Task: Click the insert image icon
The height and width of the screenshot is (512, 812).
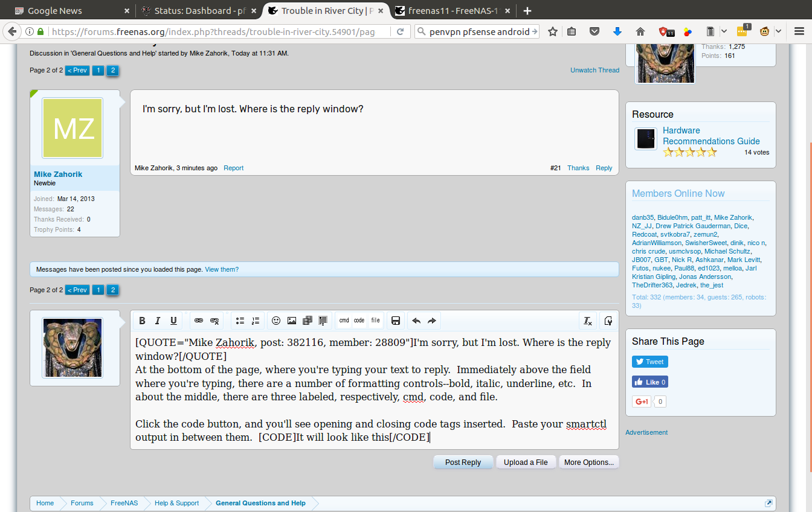Action: (292, 321)
